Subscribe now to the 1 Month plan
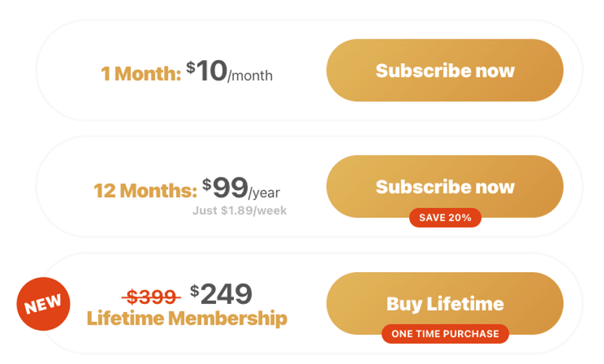The image size is (604, 364). 445,71
